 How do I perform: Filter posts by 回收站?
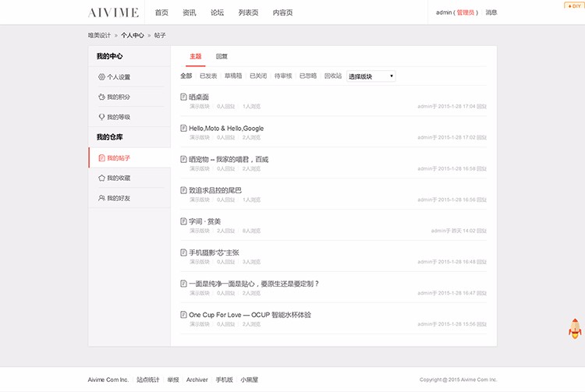tap(333, 76)
